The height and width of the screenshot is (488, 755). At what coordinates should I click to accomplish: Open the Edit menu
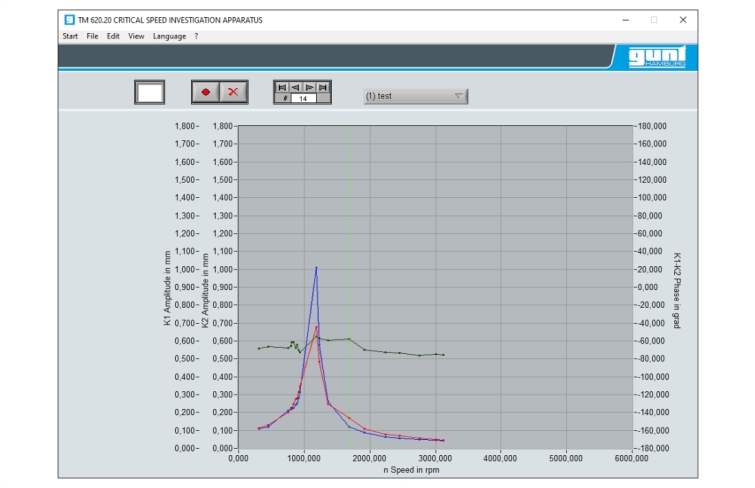[x=113, y=36]
